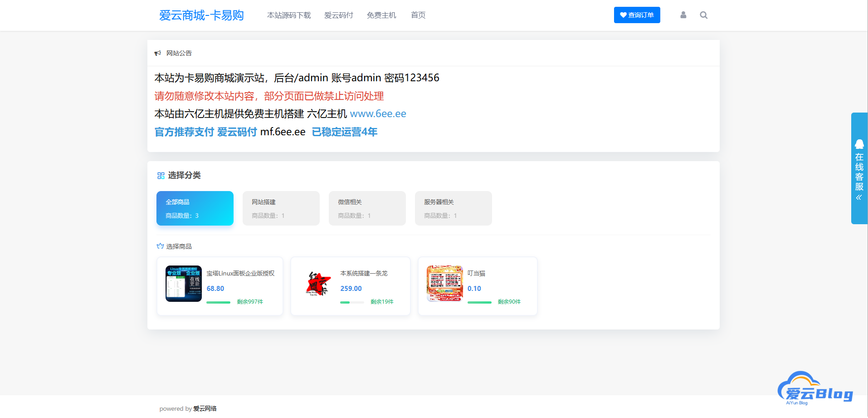Click the 爱云网络 footer link

point(205,408)
